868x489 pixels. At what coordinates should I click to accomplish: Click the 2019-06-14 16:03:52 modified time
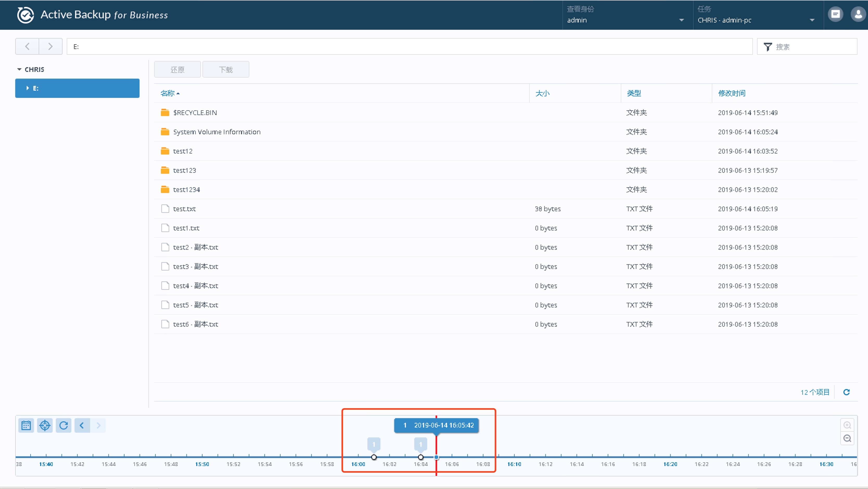pos(748,151)
